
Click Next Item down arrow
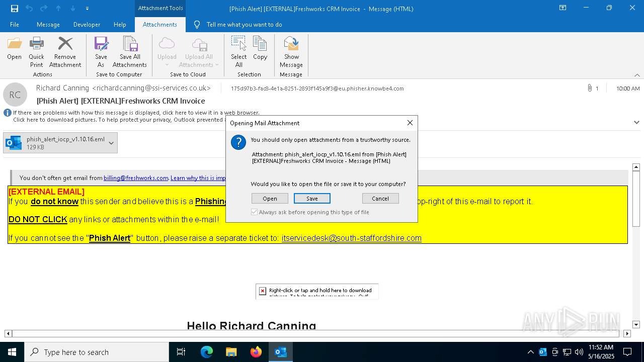click(x=73, y=9)
